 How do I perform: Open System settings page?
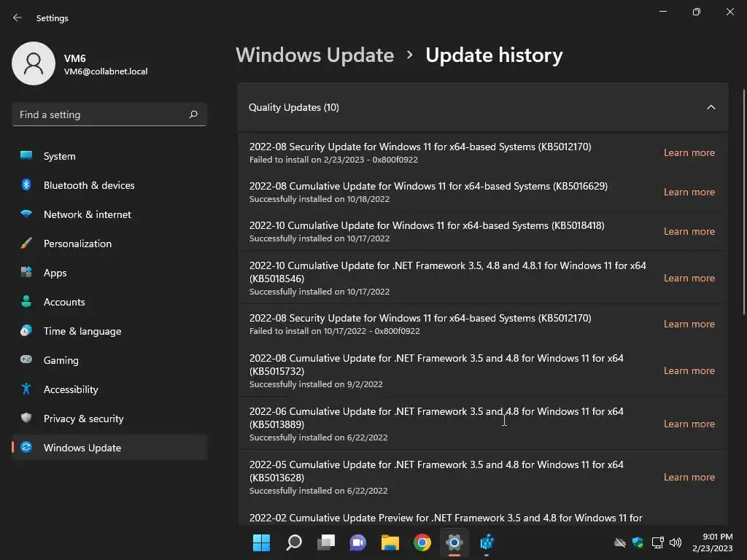tap(109, 156)
